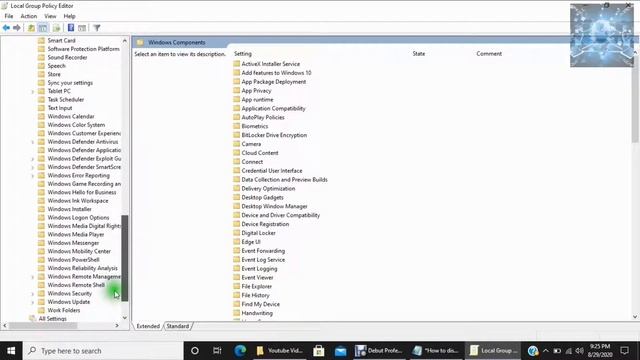Click the Event Viewer folder icon
Screen dimensions: 640x360
[x=237, y=277]
